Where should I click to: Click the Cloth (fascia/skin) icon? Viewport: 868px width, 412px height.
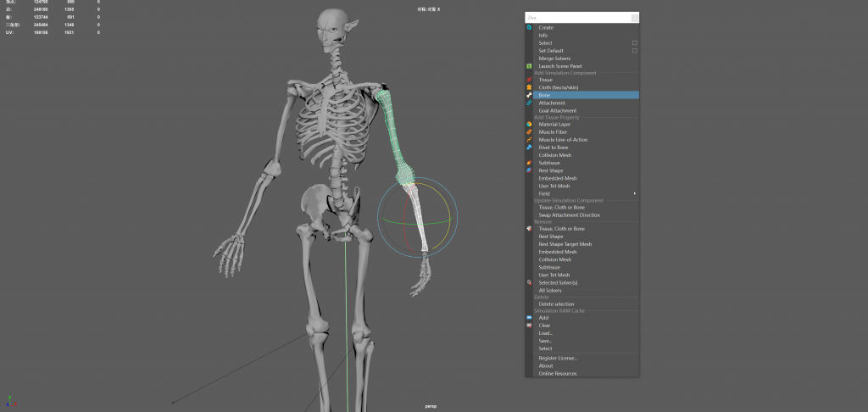pos(529,87)
